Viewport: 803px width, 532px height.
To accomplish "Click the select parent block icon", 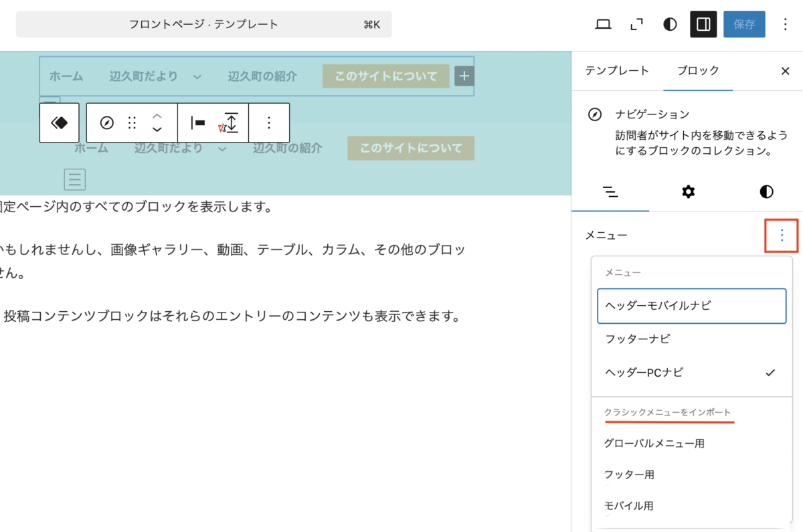I will (60, 122).
